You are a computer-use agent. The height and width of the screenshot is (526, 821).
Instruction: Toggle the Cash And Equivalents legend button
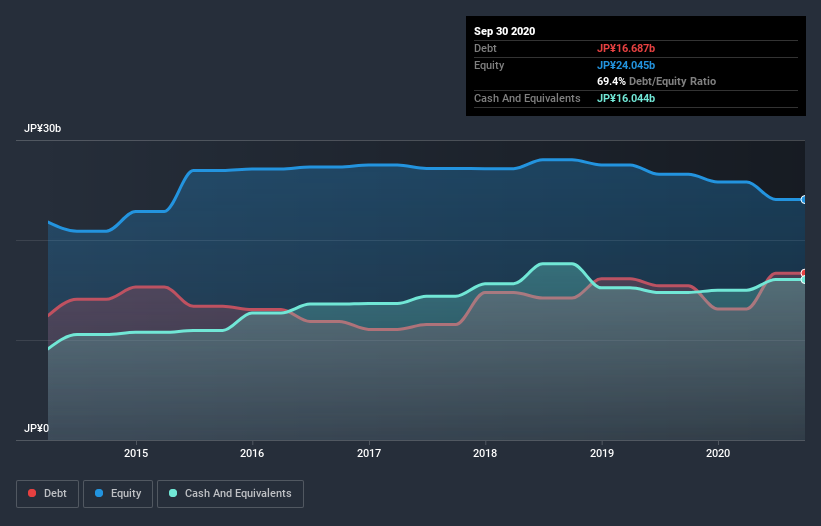click(x=230, y=494)
